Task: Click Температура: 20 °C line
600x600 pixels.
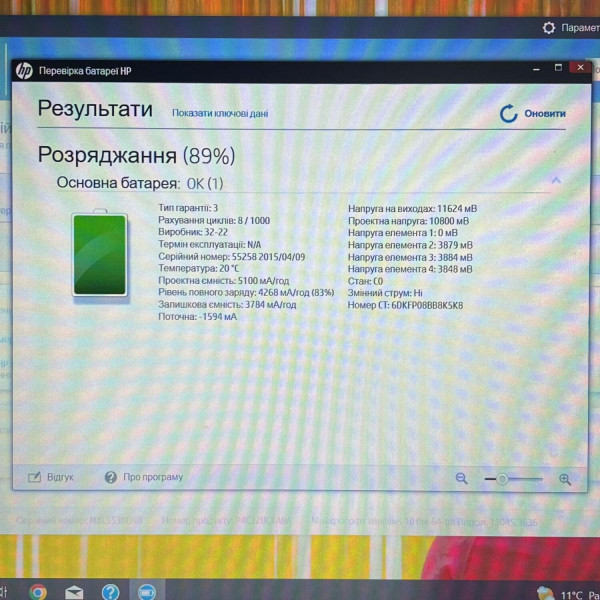Action: [199, 269]
